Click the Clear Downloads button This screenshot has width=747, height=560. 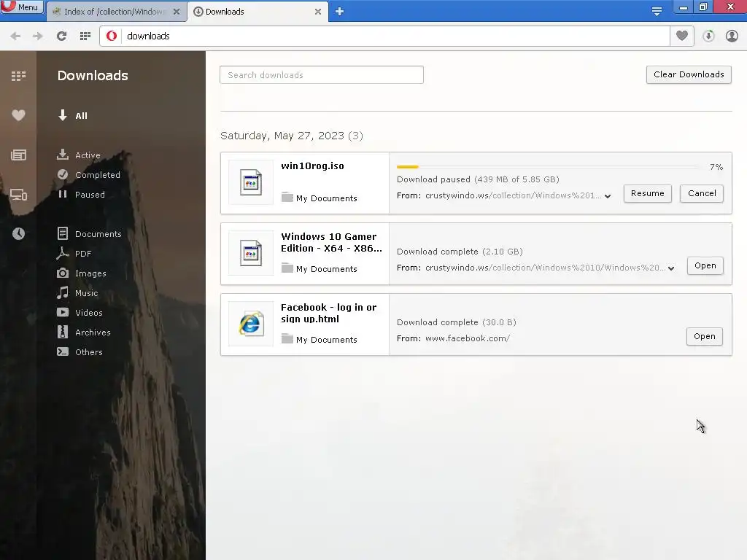pos(689,74)
